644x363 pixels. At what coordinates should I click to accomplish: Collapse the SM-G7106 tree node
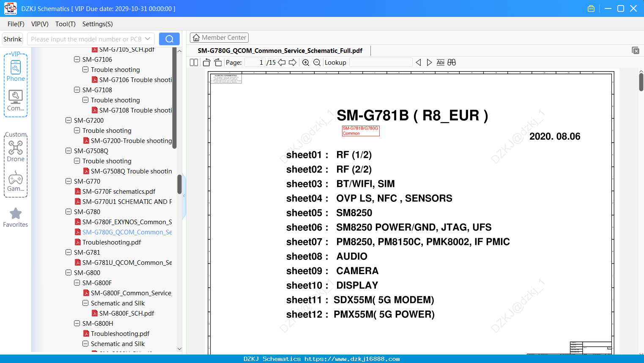(x=77, y=59)
